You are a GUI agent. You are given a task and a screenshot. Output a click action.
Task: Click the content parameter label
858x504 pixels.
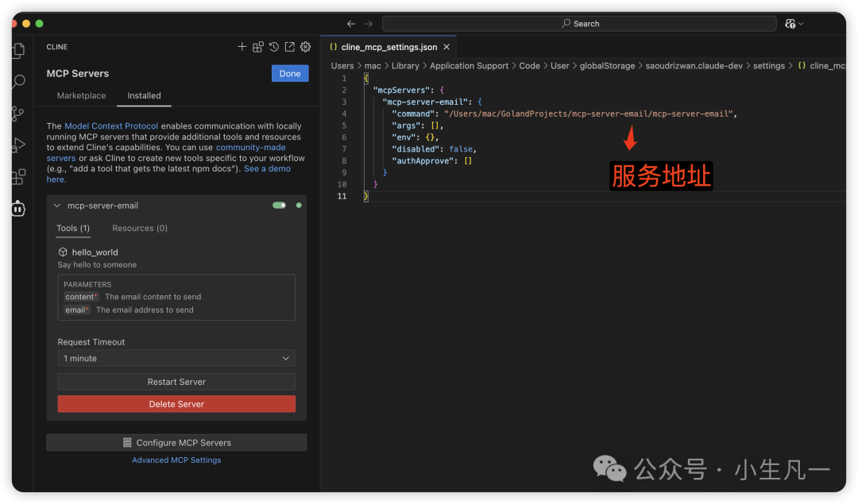[x=80, y=297]
